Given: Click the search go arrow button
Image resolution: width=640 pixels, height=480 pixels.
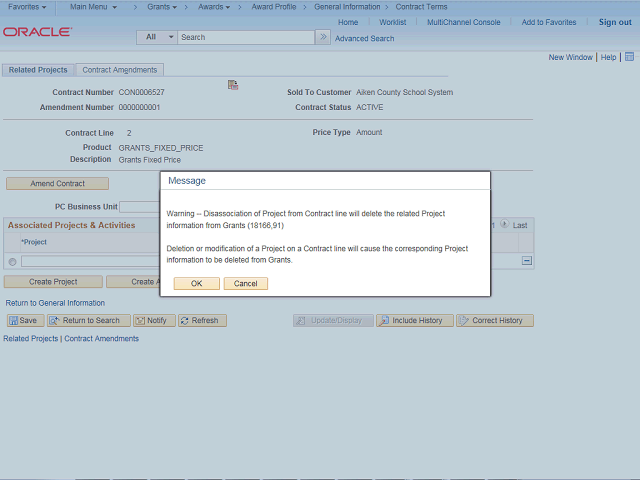Looking at the screenshot, I should point(323,37).
